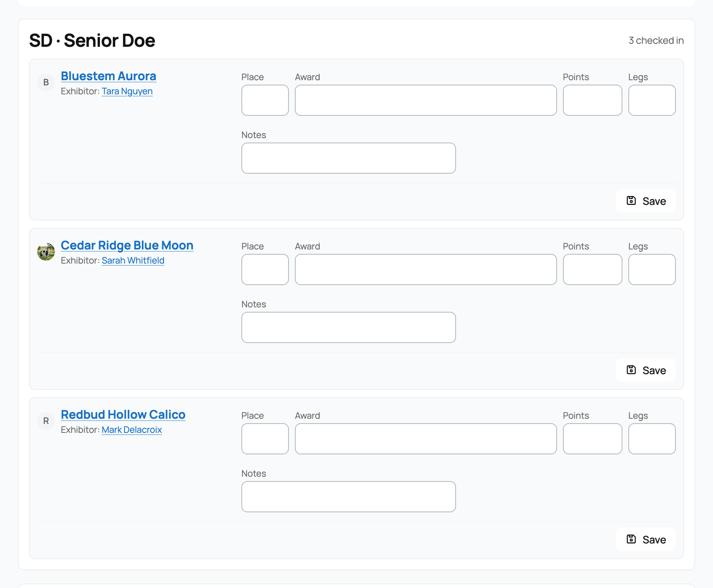713x588 pixels.
Task: Open Cedar Ridge Blue Moon goat photo thumbnail
Action: (x=46, y=251)
